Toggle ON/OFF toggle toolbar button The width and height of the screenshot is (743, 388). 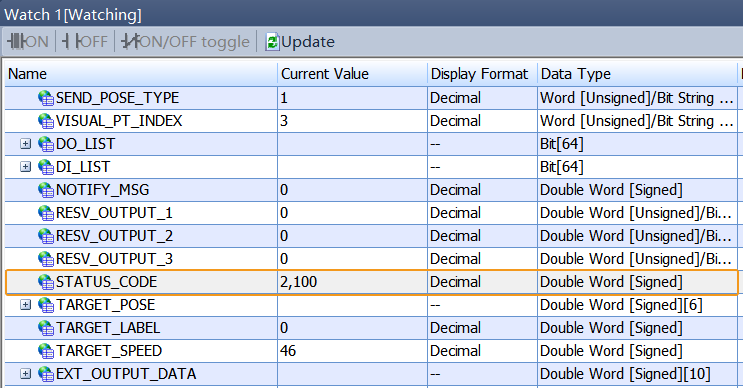[185, 42]
